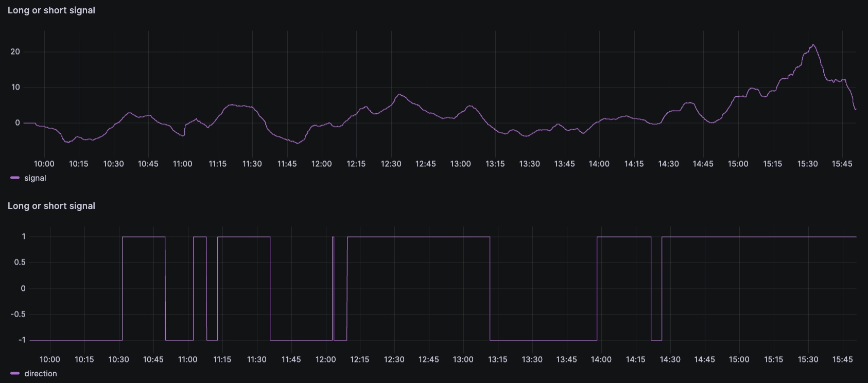This screenshot has height=383, width=868.
Task: Toggle the signal series in the legend
Action: pos(35,178)
